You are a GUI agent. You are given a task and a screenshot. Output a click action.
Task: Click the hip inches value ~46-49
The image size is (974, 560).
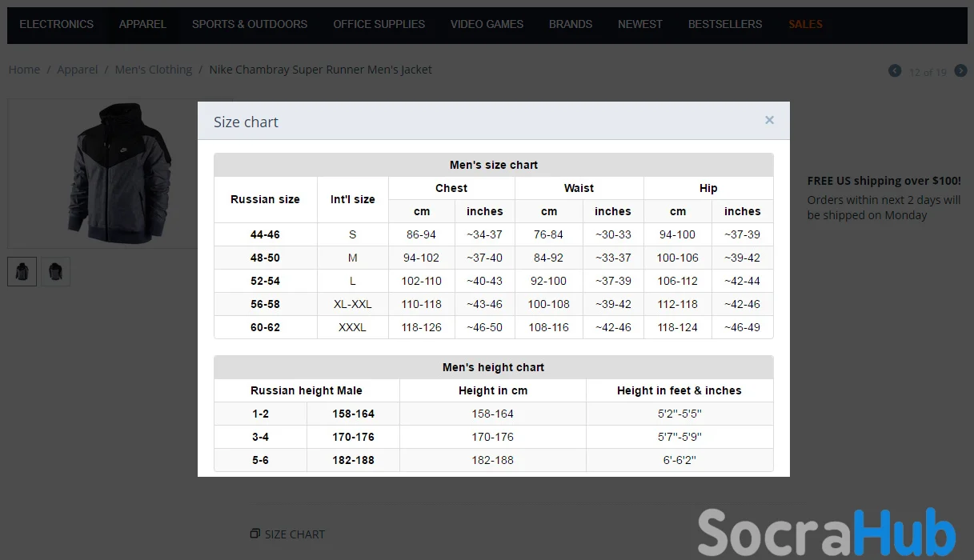[x=743, y=327]
